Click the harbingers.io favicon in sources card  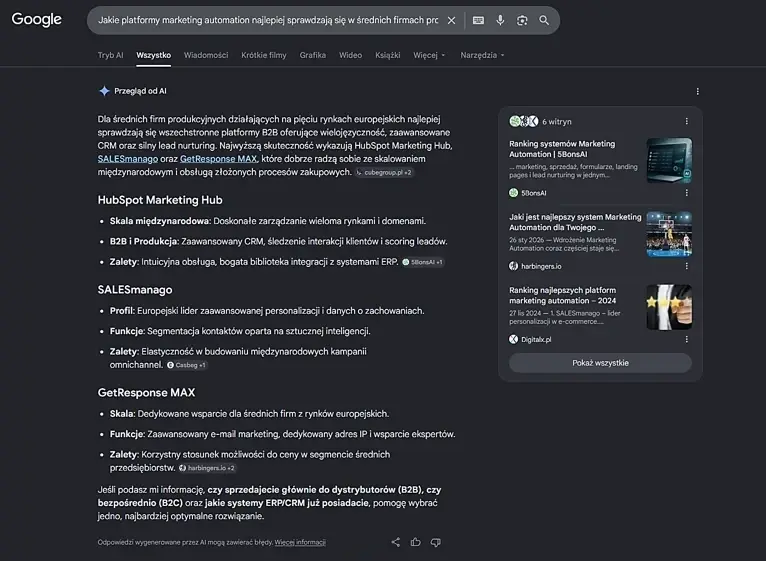(513, 266)
